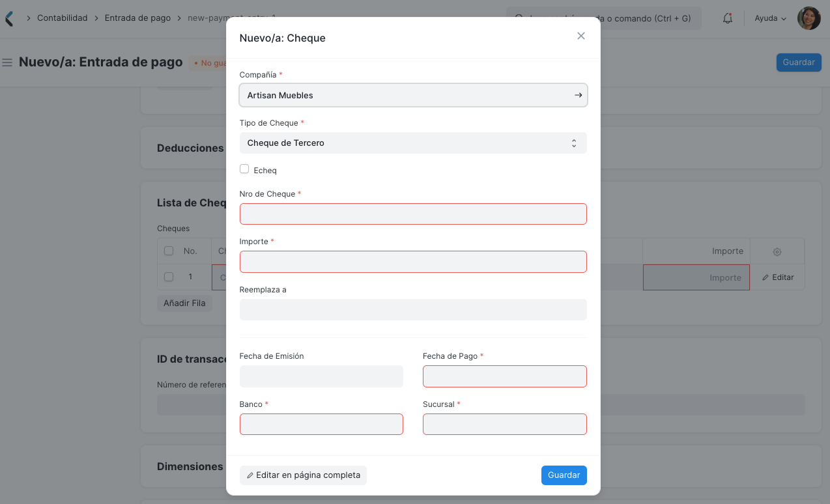Click the Sucursal field

(x=505, y=424)
